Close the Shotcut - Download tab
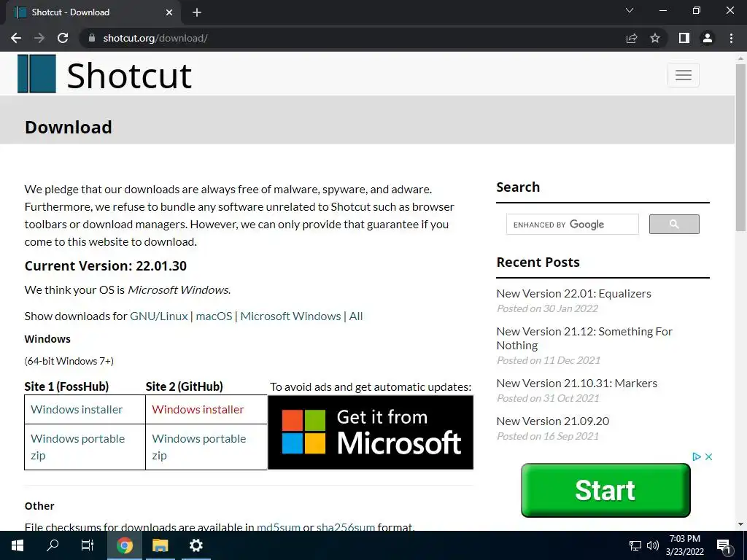This screenshot has width=747, height=560. [169, 12]
